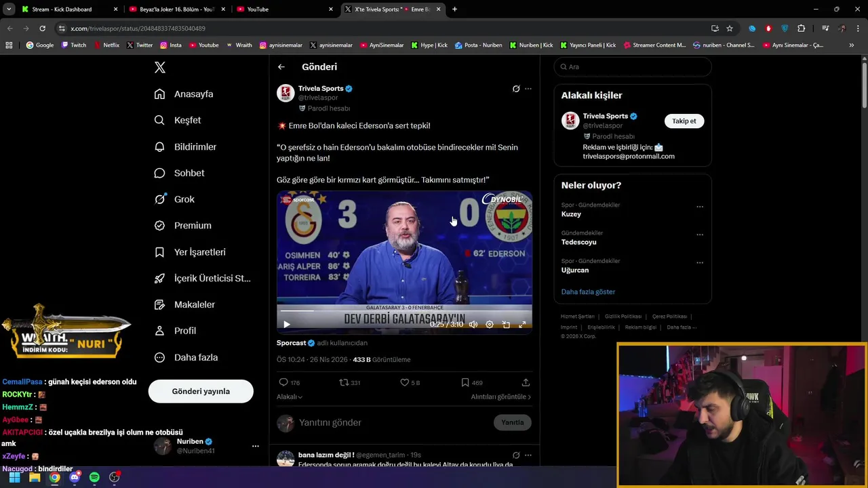Image resolution: width=868 pixels, height=488 pixels.
Task: Share the post
Action: coord(526,382)
